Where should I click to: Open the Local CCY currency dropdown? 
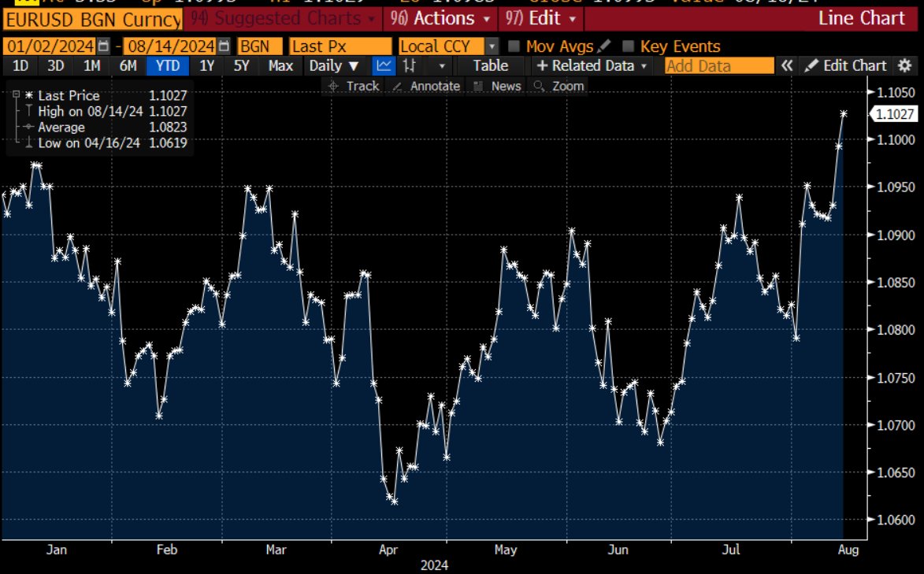tap(492, 46)
